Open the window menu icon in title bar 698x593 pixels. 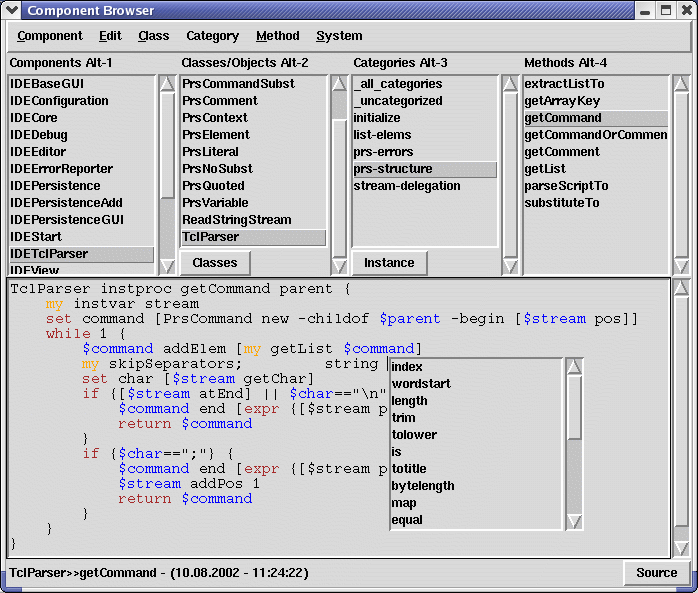click(12, 11)
